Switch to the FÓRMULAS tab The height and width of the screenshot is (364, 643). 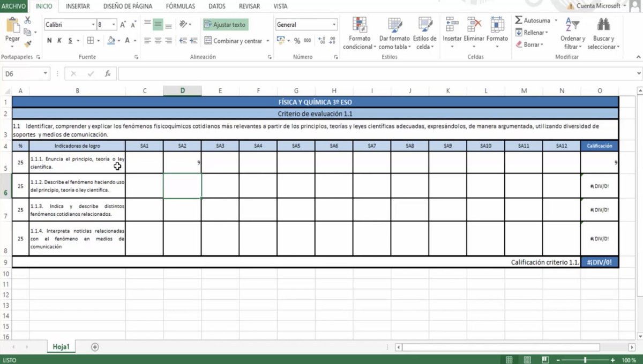(x=181, y=6)
